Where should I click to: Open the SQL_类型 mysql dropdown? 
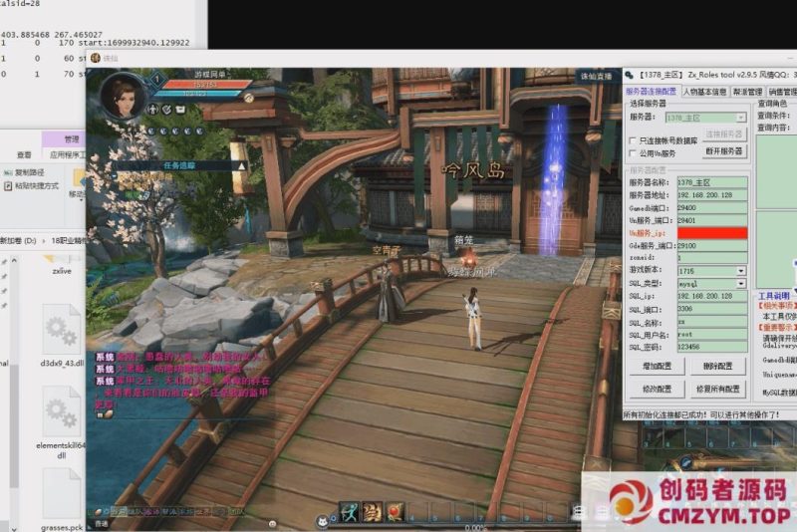coord(741,284)
